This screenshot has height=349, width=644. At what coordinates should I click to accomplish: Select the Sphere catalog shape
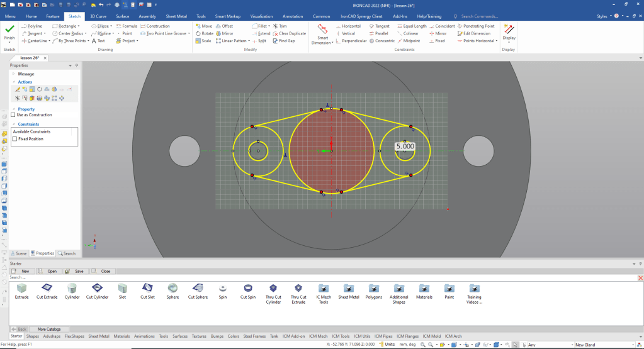(172, 291)
